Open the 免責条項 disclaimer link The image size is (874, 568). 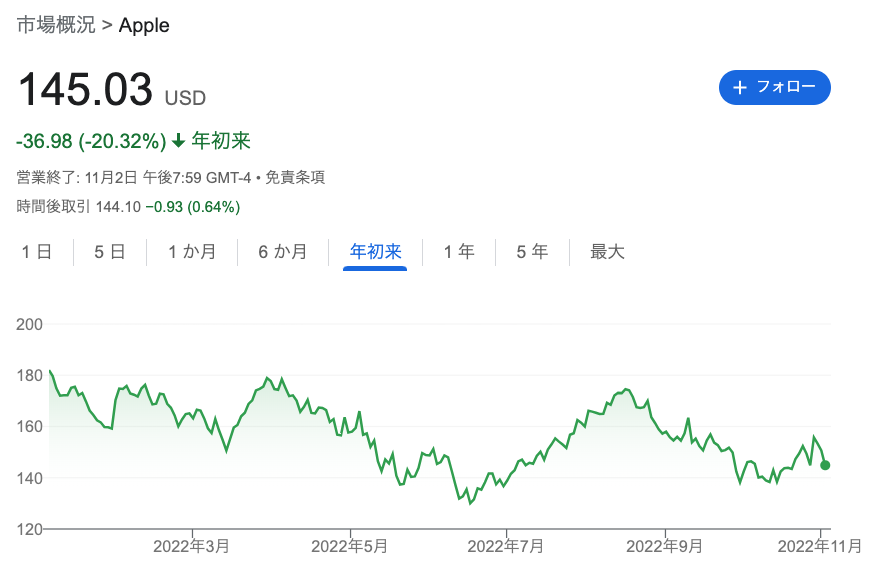pyautogui.click(x=295, y=178)
